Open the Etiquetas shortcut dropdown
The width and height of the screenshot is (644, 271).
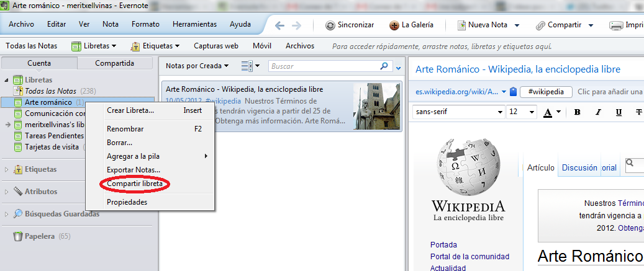coord(156,46)
